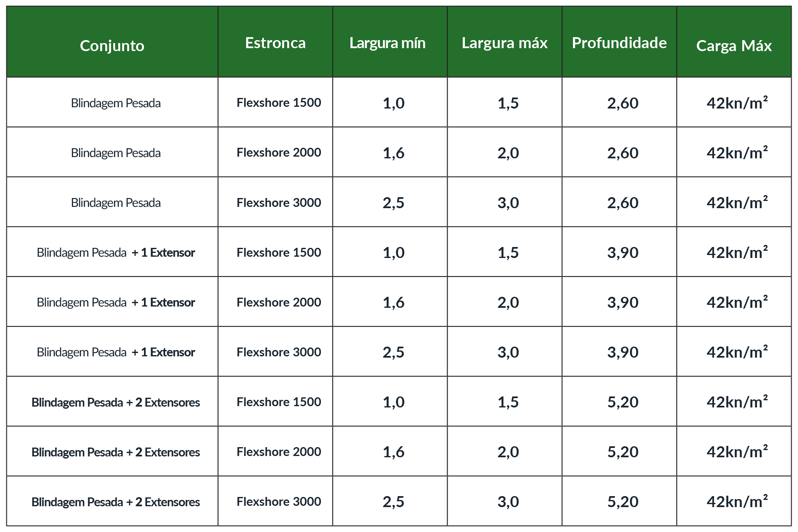Click the "Profundidade" header cell
The height and width of the screenshot is (532, 798).
coord(619,43)
